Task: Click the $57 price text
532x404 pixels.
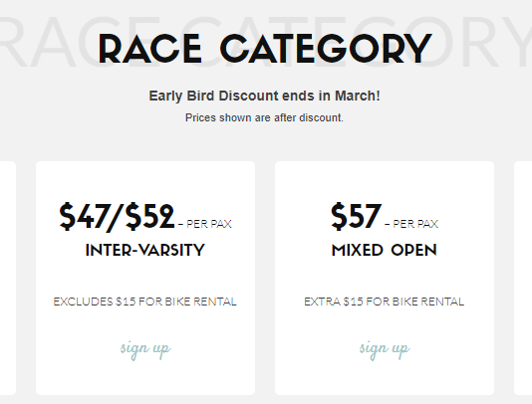Action: (357, 217)
